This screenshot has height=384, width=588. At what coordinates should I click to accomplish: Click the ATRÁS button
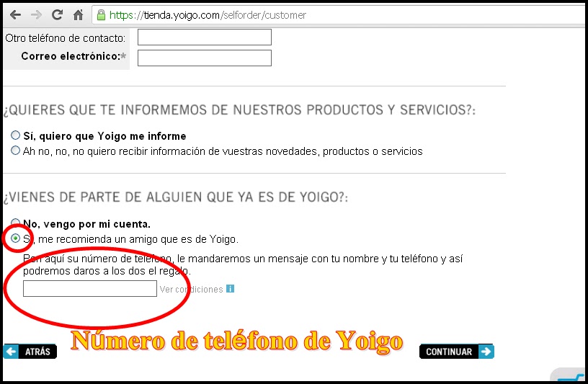click(30, 352)
